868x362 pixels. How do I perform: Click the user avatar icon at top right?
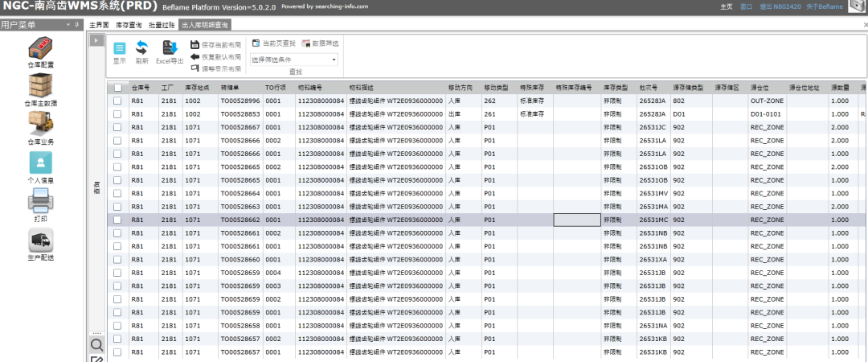point(857,6)
